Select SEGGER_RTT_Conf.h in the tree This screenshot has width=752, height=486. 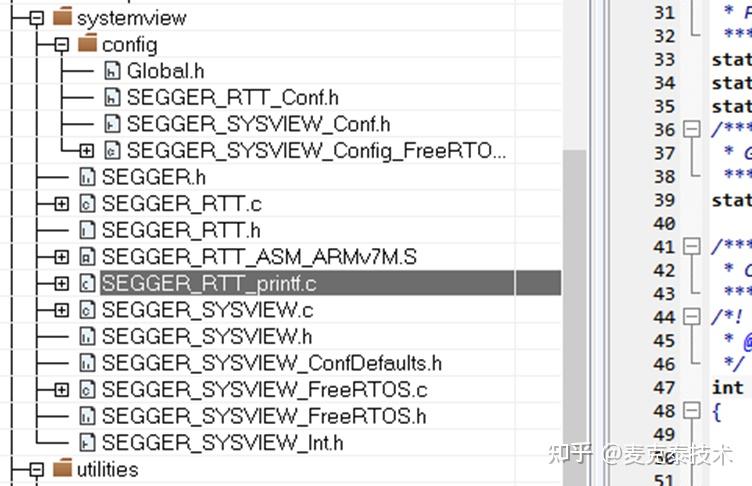pyautogui.click(x=233, y=98)
